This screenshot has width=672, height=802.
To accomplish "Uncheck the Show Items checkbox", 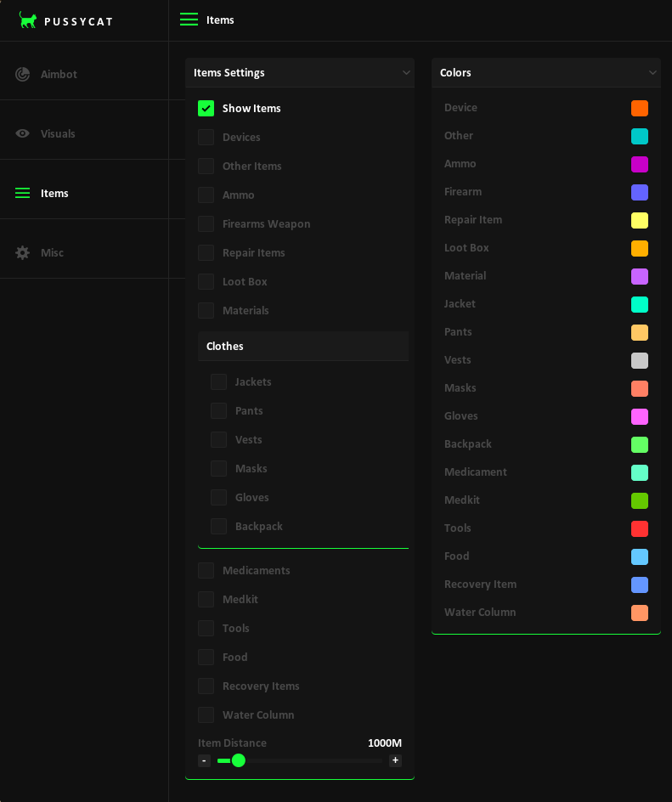I will click(206, 109).
